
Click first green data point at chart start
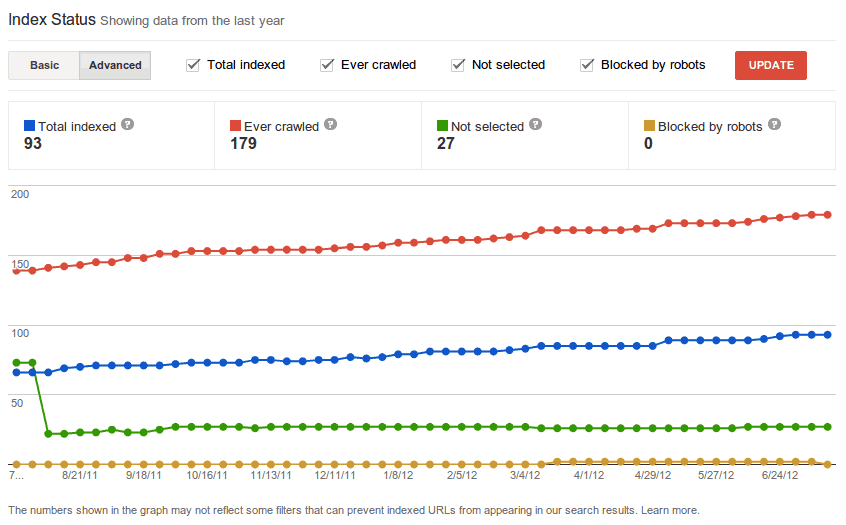pos(16,362)
